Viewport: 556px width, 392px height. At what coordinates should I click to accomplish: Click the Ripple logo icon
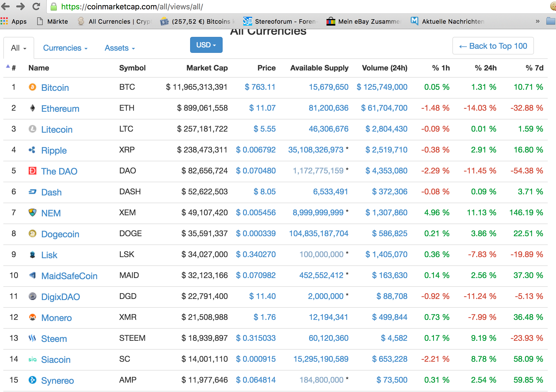click(x=32, y=150)
